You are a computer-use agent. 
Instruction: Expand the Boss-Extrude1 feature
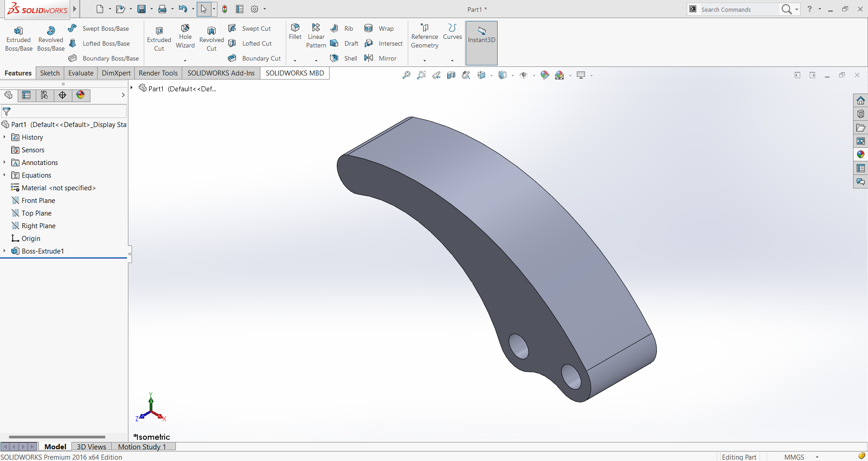pyautogui.click(x=5, y=251)
